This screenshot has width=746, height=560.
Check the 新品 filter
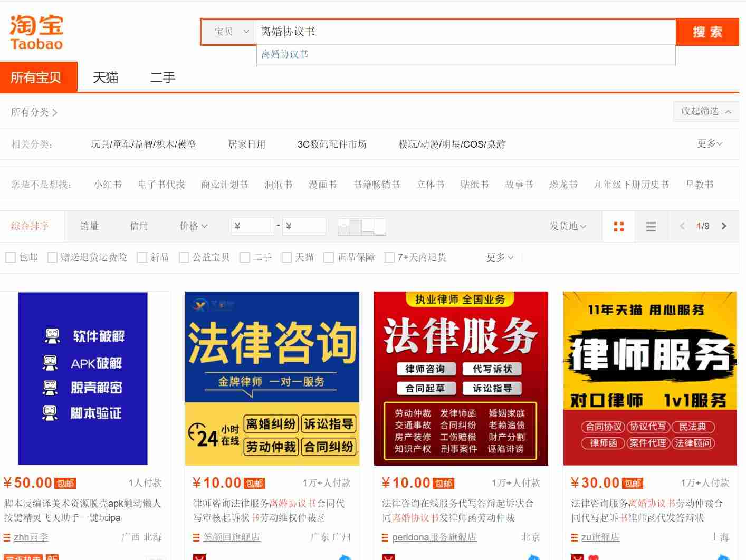[x=142, y=257]
